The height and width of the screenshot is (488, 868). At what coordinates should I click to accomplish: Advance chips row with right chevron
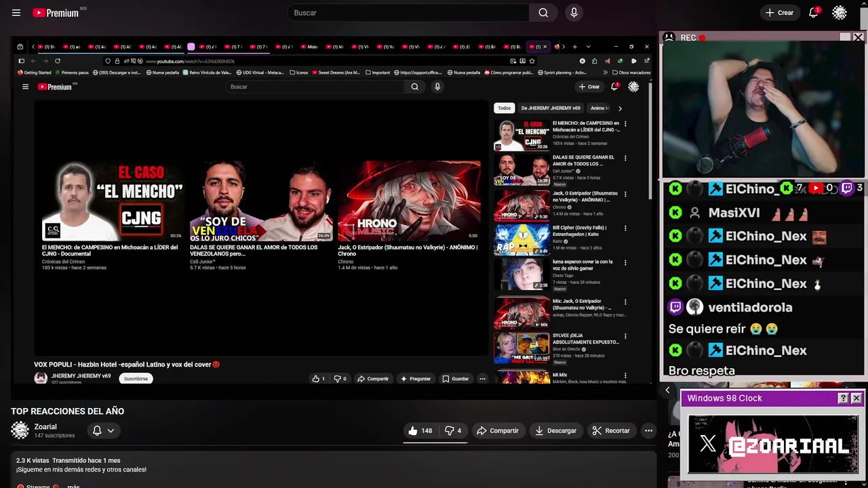[620, 108]
